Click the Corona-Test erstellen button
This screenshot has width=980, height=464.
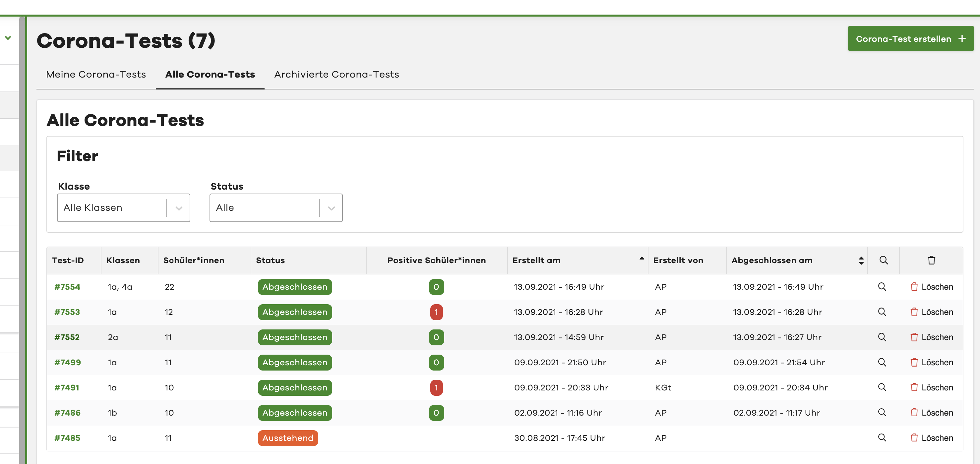910,38
